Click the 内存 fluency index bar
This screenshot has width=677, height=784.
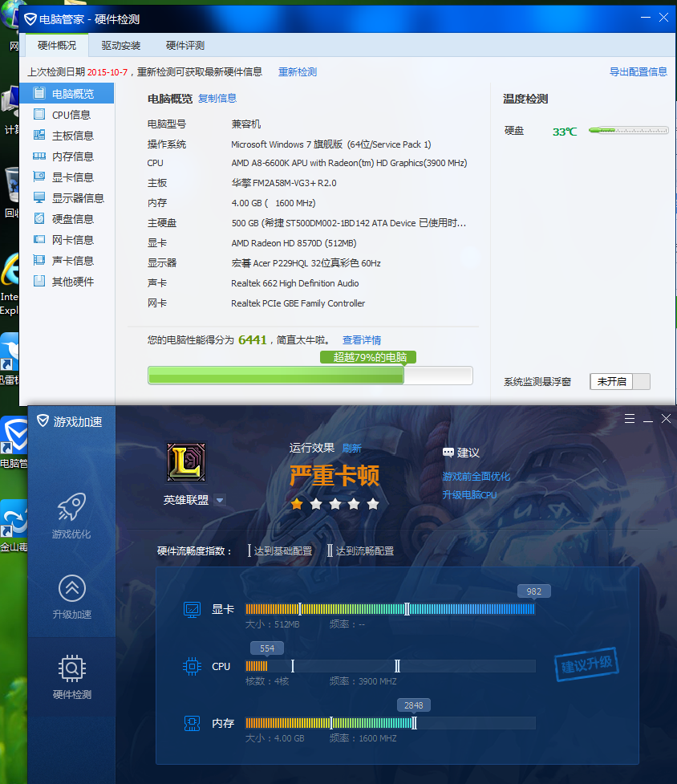(390, 723)
